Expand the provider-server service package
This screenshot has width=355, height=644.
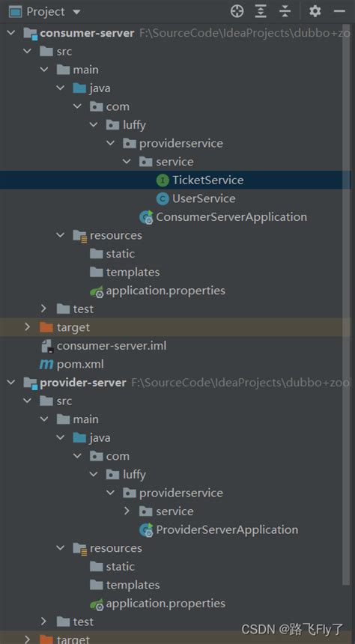[x=127, y=511]
